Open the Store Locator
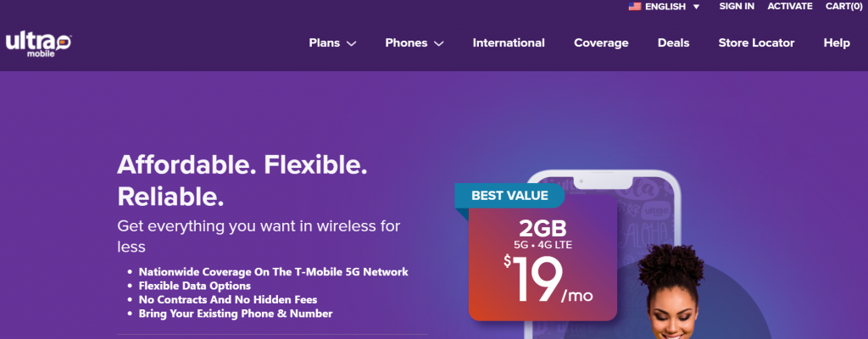Viewport: 868px width, 339px height. coord(756,42)
